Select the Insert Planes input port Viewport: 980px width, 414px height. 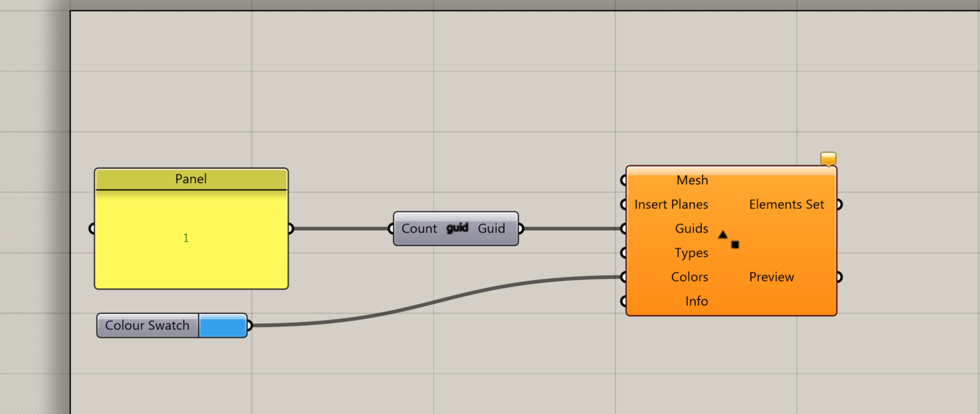coord(623,204)
